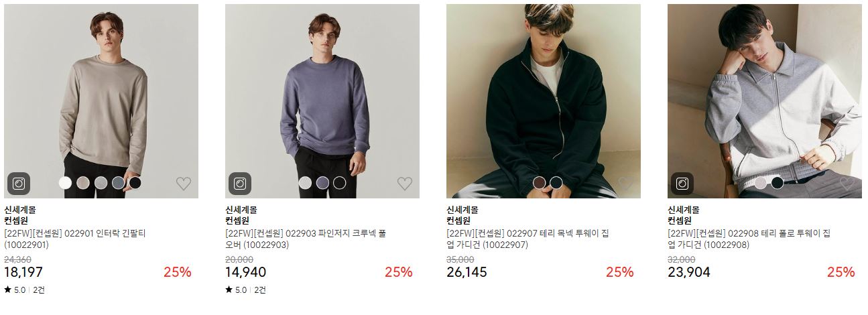
Task: Open Instagram icon on gray polo zip-up image
Action: (x=682, y=184)
